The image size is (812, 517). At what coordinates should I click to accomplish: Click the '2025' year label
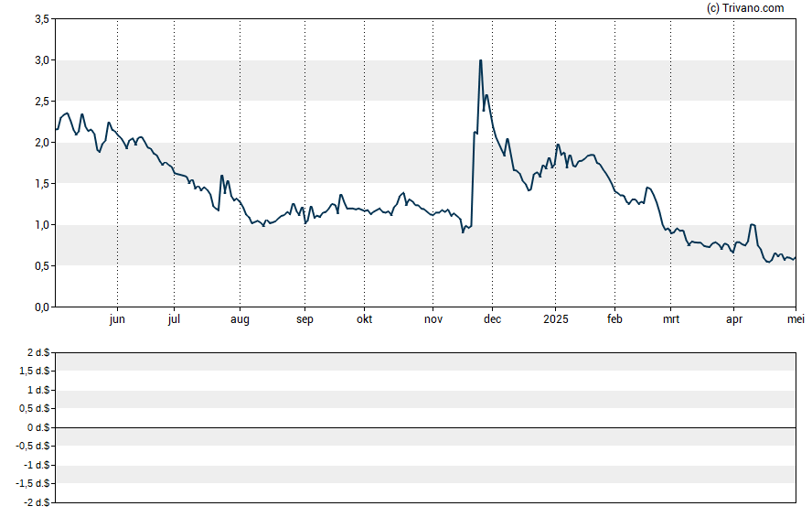click(x=556, y=319)
